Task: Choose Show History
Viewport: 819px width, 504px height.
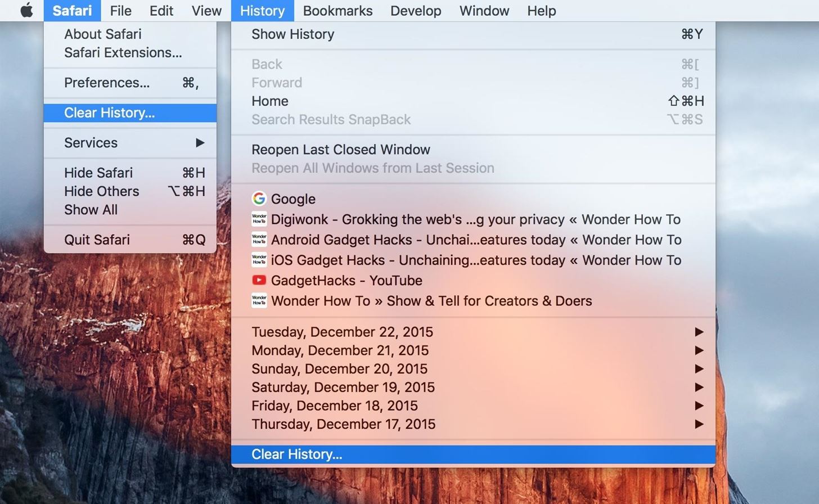Action: coord(473,34)
